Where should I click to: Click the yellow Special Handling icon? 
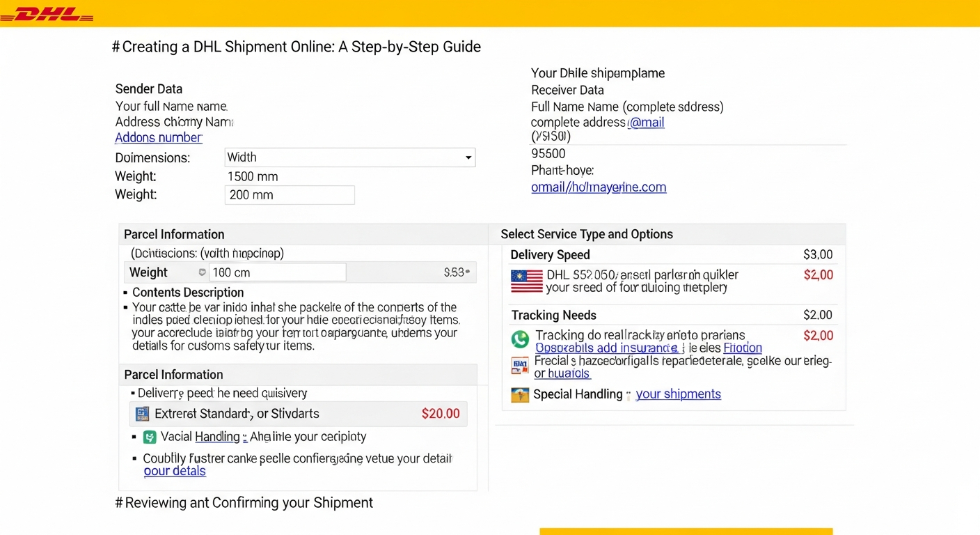(x=520, y=395)
